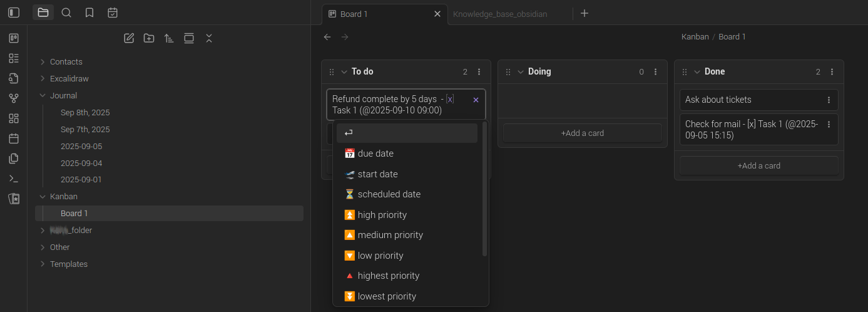Collapse the Journal folder
The image size is (868, 312).
[43, 96]
